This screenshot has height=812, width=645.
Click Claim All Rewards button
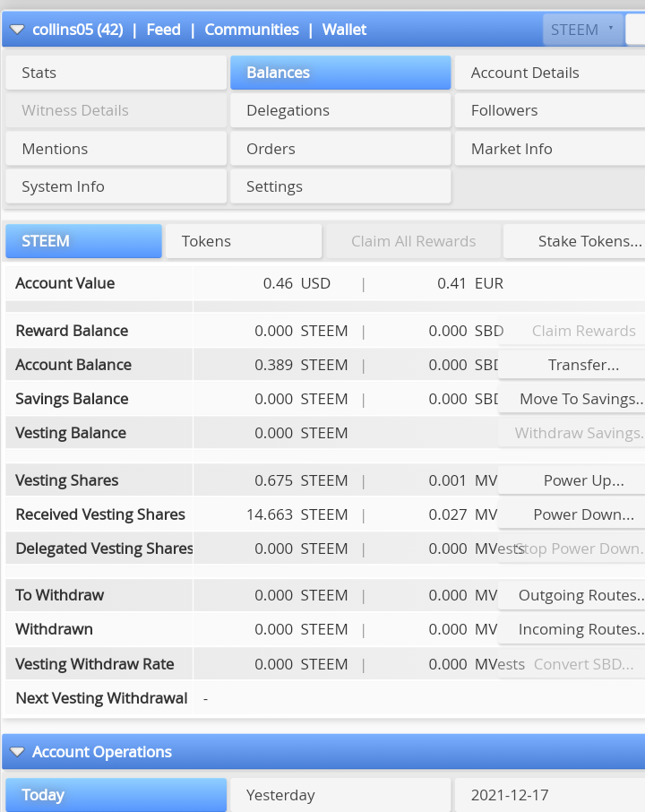[x=413, y=241]
